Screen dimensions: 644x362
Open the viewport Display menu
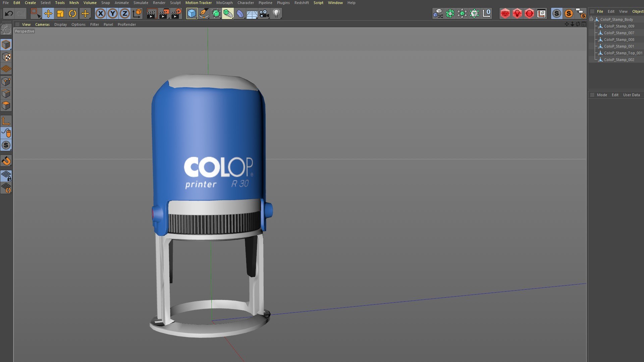[60, 24]
